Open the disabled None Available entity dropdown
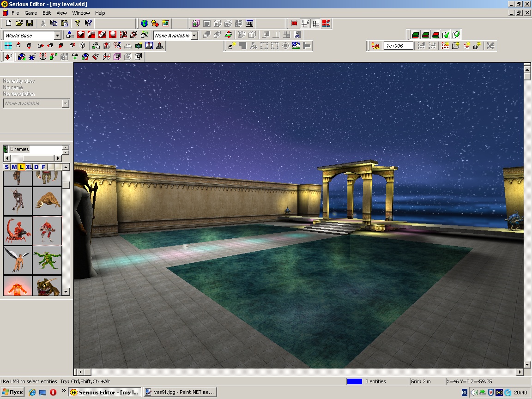 click(x=66, y=103)
